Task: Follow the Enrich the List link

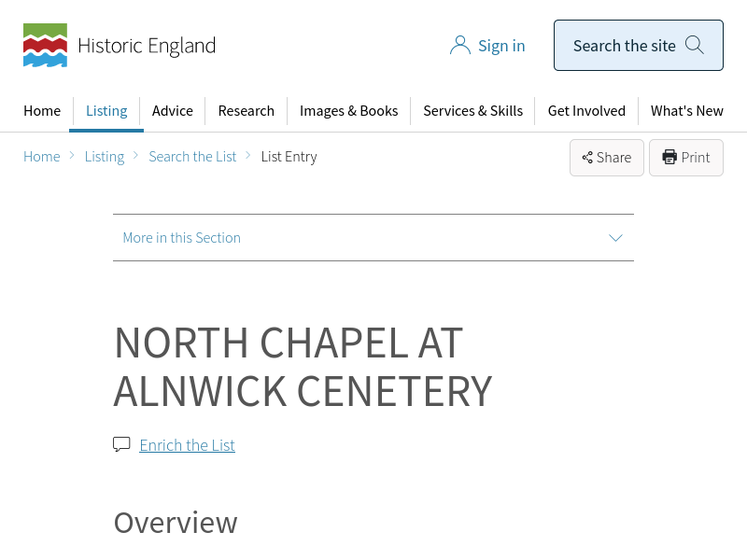Action: click(x=187, y=445)
